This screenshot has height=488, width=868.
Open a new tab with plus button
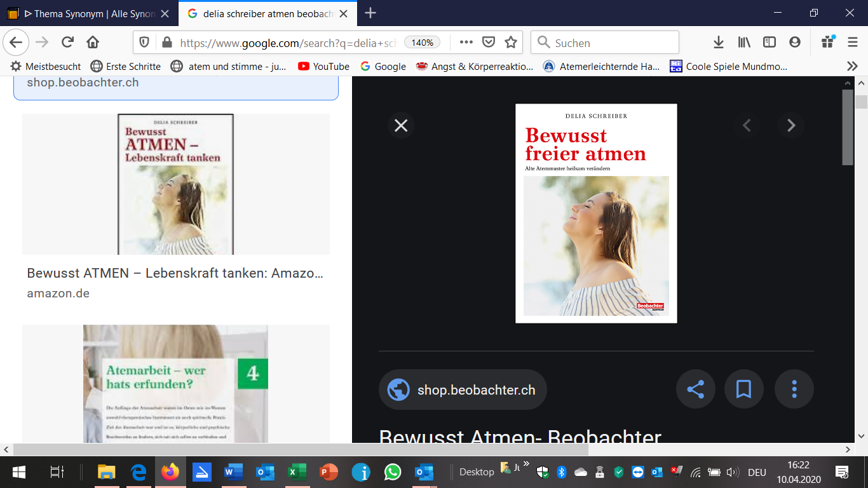coord(370,13)
